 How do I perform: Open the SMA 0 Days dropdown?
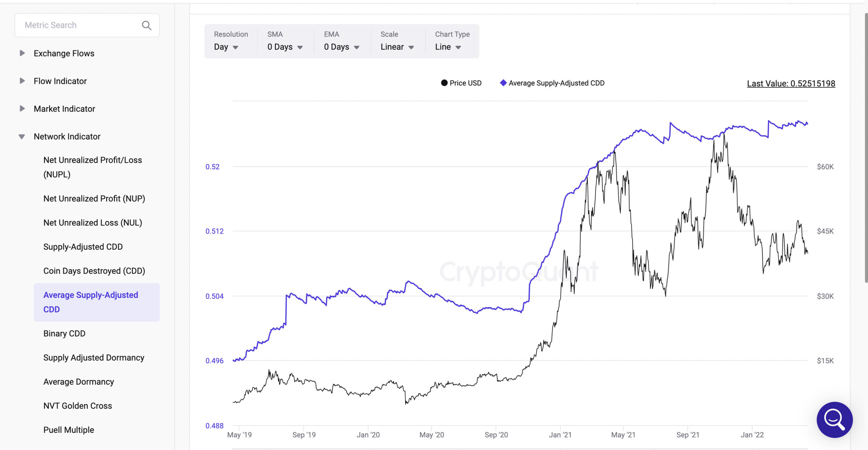click(x=285, y=47)
